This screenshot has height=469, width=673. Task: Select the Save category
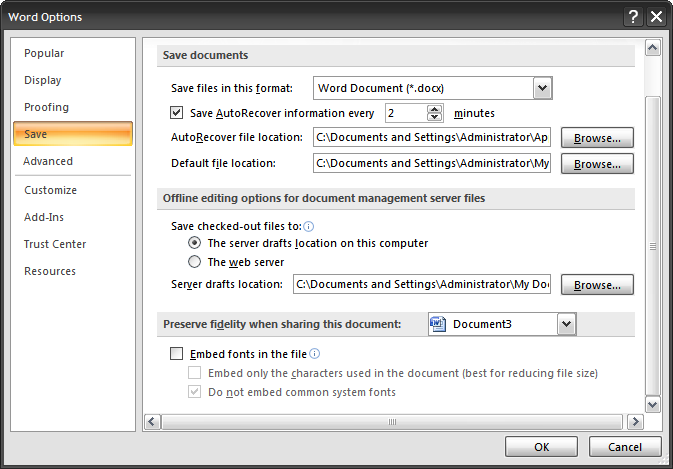[73, 134]
